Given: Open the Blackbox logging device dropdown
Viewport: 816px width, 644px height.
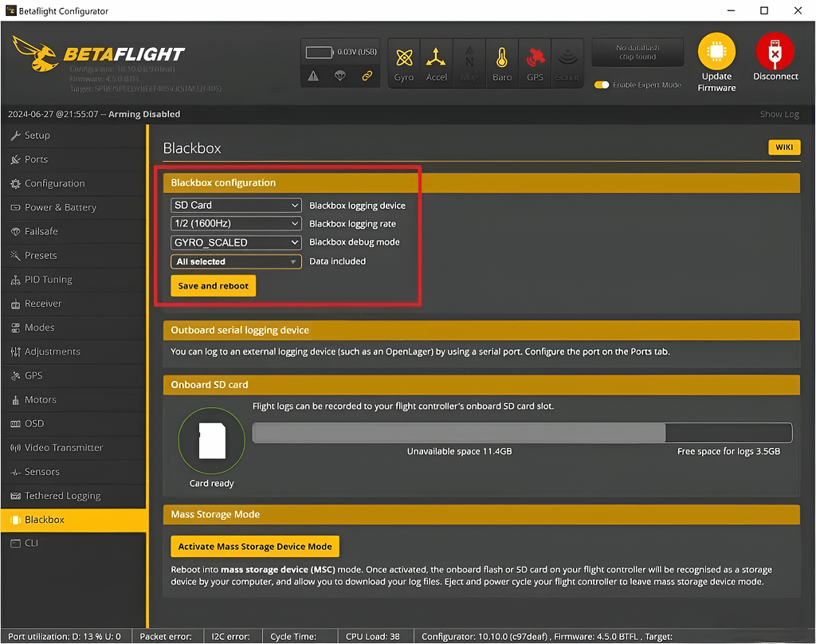Looking at the screenshot, I should pyautogui.click(x=236, y=205).
